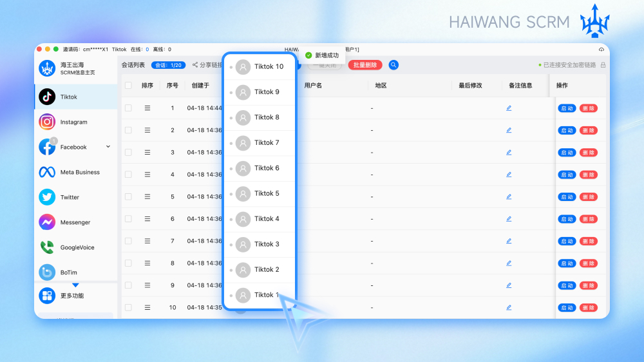Click 删除 delete button for row 9

[x=589, y=285]
